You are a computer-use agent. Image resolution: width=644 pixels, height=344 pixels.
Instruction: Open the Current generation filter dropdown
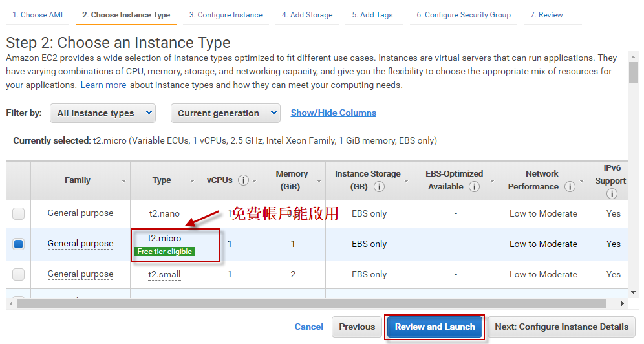(225, 113)
